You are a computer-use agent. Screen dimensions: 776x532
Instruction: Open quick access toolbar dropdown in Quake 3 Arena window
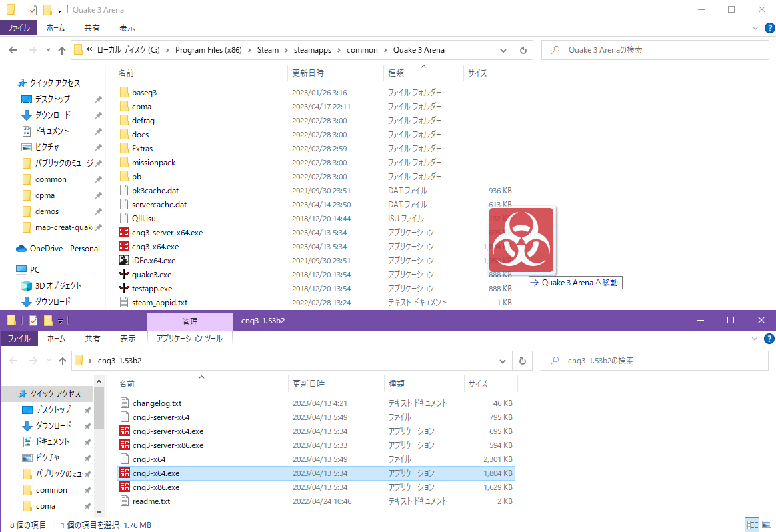pos(59,10)
